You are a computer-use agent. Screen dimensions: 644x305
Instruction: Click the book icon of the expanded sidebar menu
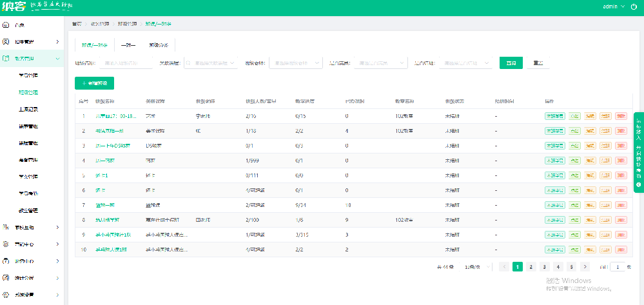(x=6, y=59)
